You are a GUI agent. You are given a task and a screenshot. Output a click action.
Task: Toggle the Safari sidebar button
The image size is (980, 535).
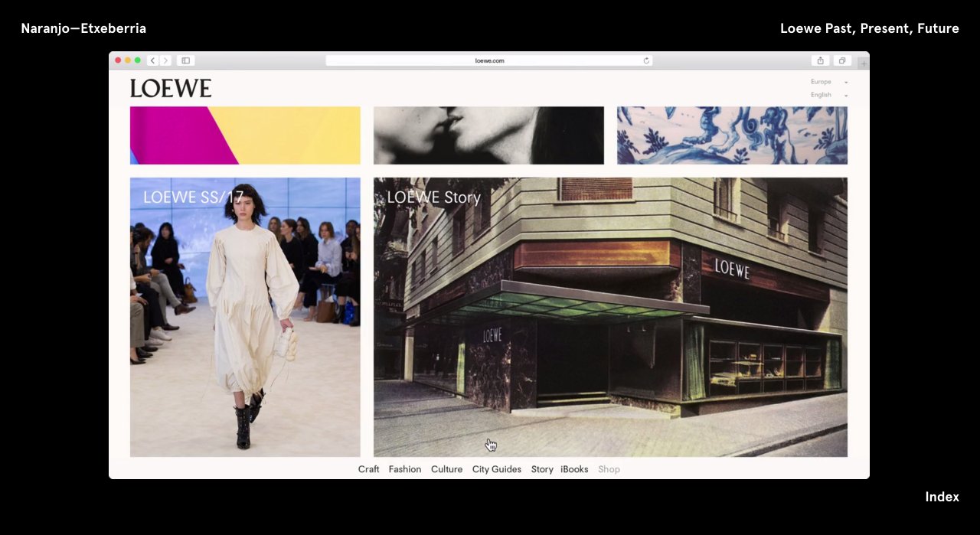coord(185,60)
